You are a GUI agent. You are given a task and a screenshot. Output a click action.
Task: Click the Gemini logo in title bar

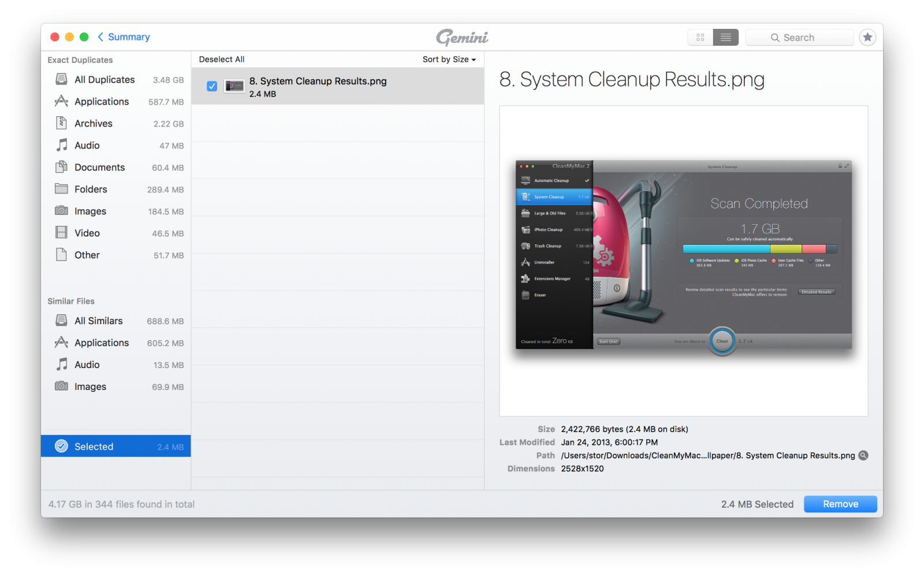(x=462, y=38)
